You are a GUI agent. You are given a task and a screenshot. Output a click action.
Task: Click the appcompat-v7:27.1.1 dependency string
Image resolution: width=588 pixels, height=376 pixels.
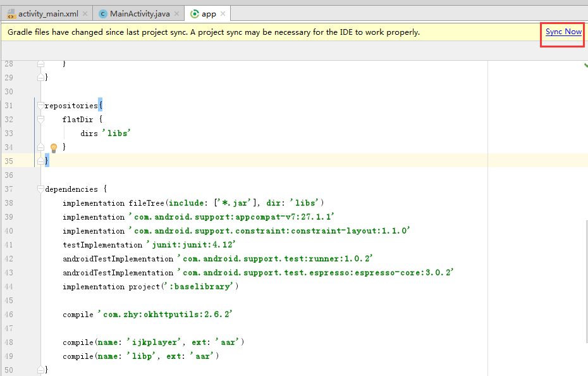click(231, 216)
